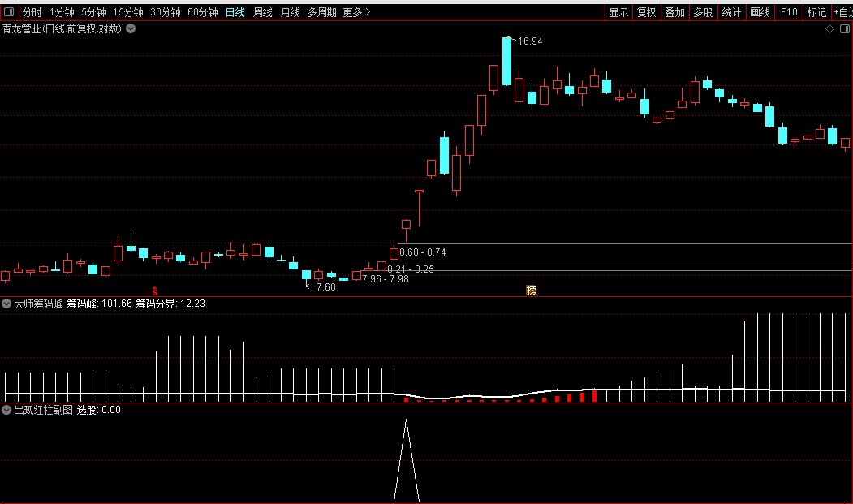Switch to 日线 daily chart
The height and width of the screenshot is (504, 853).
pyautogui.click(x=235, y=12)
